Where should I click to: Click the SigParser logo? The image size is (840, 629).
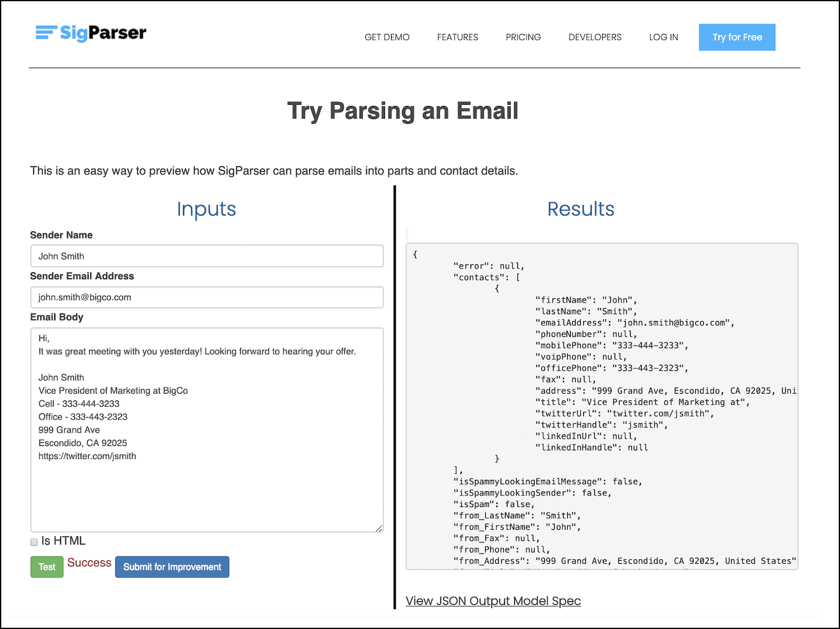tap(91, 33)
